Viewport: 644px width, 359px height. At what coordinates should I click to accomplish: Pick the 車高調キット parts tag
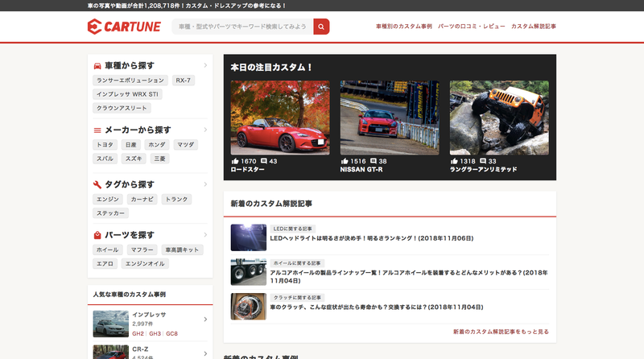coord(183,250)
